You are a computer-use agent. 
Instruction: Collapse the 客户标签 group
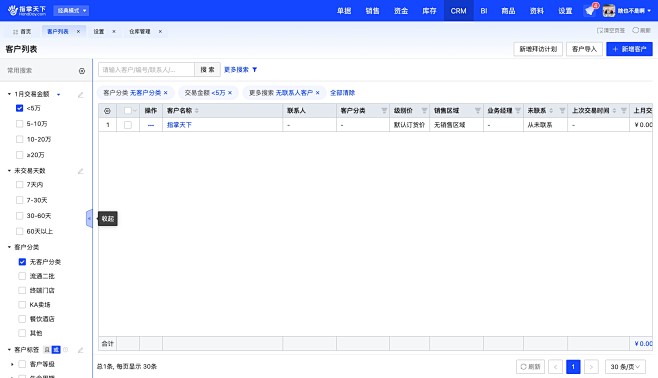pyautogui.click(x=9, y=349)
